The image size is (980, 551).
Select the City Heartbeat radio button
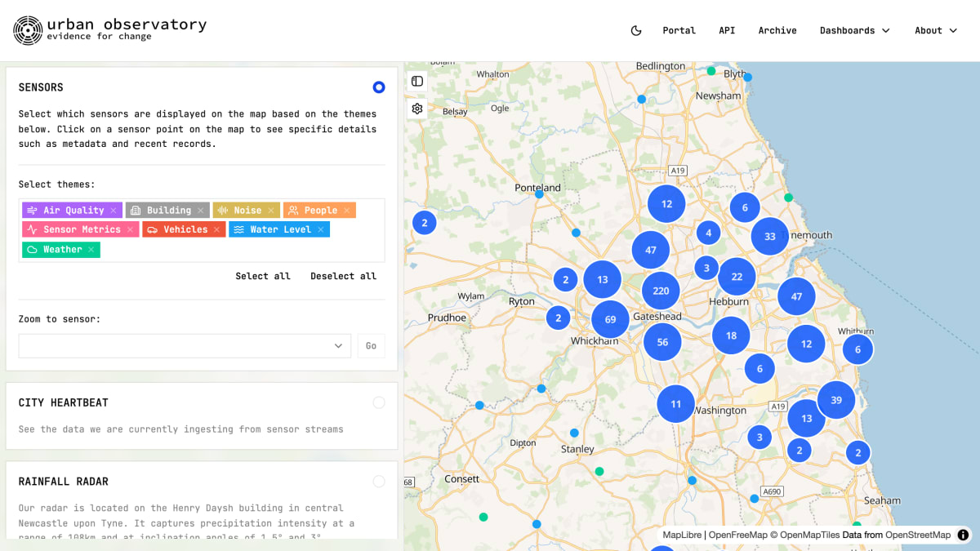[378, 402]
